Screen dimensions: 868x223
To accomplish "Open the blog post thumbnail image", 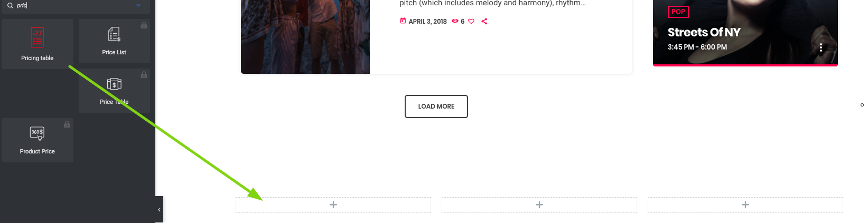I will pyautogui.click(x=305, y=37).
